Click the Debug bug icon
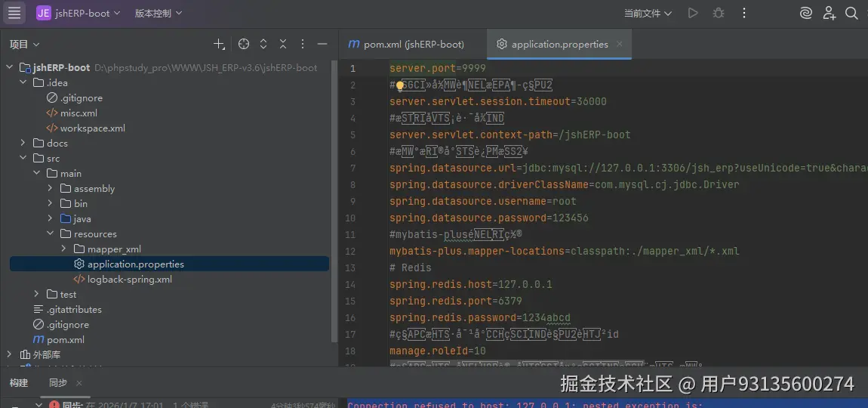 click(719, 13)
